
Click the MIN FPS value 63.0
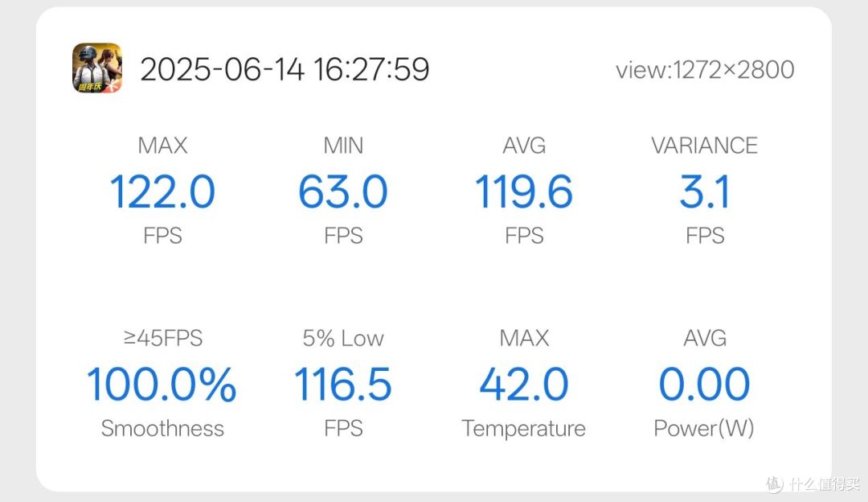click(343, 191)
